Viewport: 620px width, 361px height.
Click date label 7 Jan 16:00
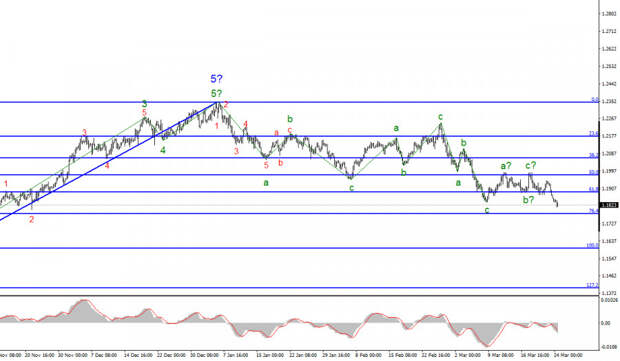(x=236, y=355)
